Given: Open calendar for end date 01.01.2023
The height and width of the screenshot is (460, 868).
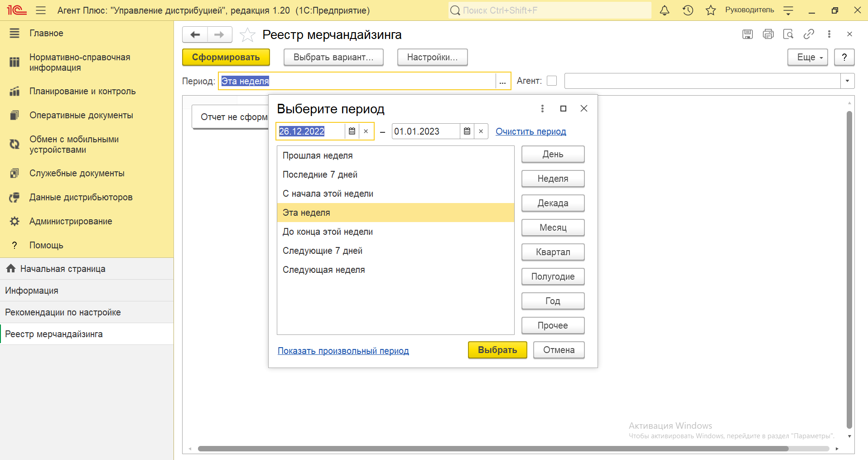Looking at the screenshot, I should (x=467, y=131).
